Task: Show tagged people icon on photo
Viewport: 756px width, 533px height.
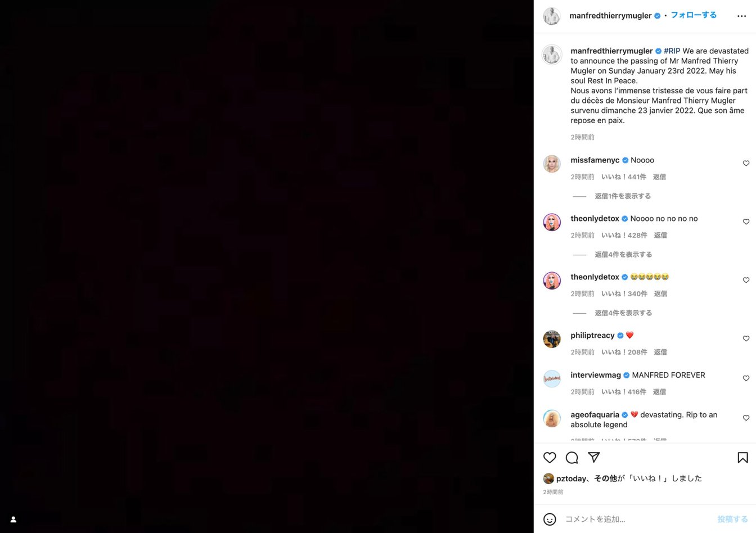Action: (x=13, y=520)
